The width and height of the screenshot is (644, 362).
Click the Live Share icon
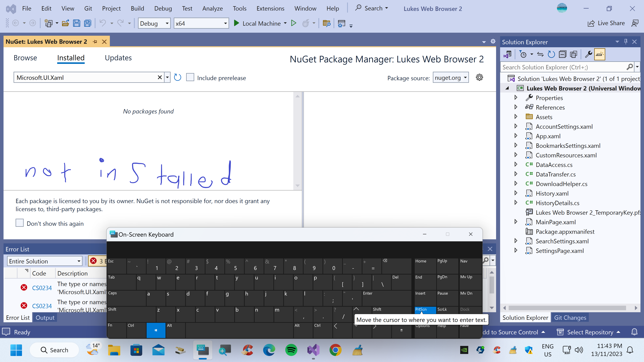tap(591, 23)
